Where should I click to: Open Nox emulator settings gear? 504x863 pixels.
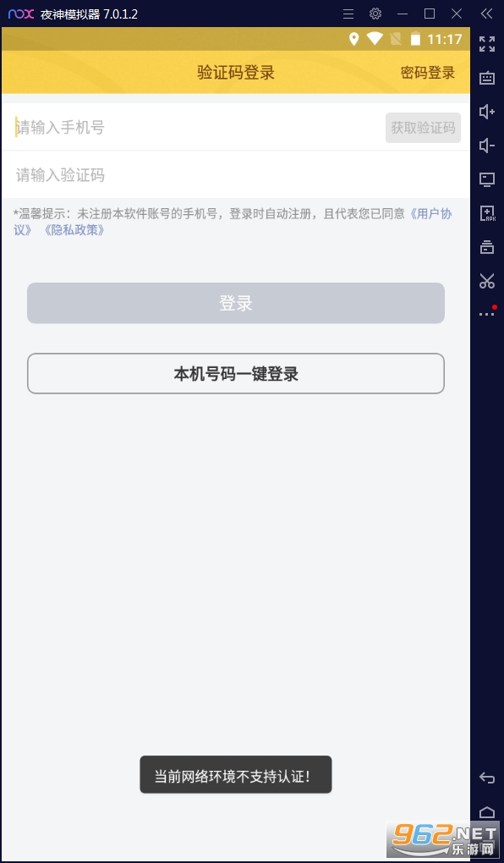(x=375, y=14)
